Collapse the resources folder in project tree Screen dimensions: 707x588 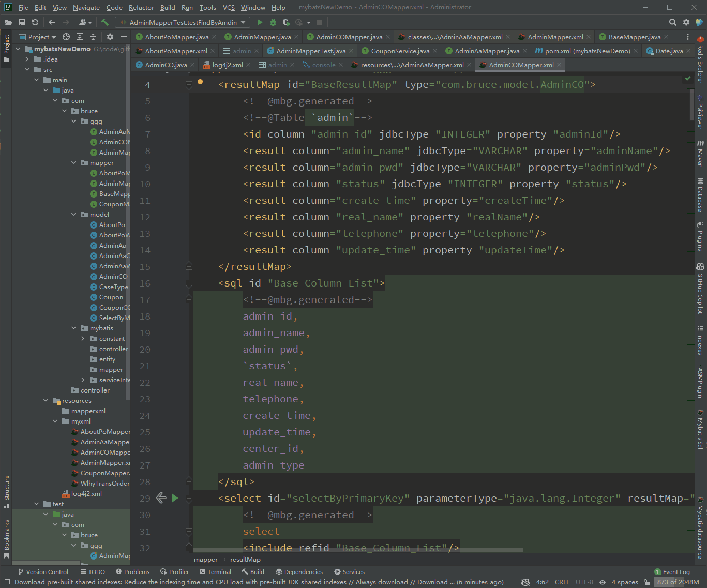46,401
